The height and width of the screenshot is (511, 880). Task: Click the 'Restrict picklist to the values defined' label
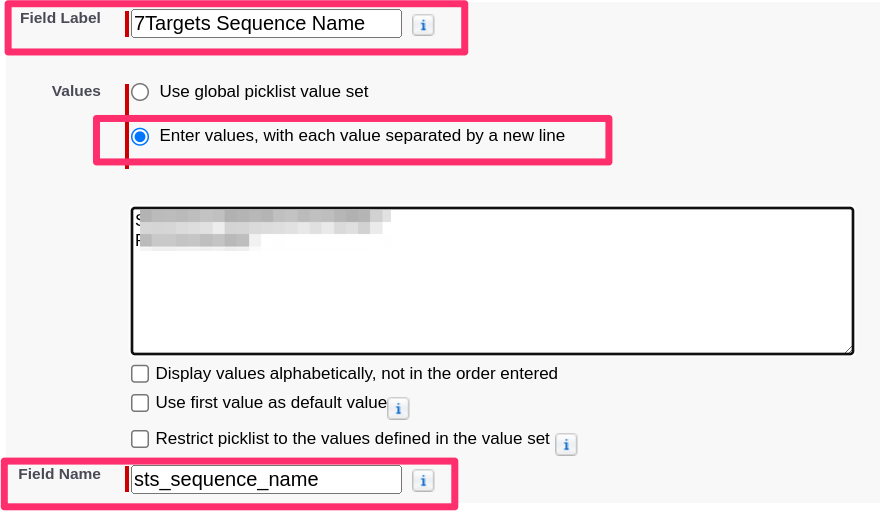click(x=353, y=439)
